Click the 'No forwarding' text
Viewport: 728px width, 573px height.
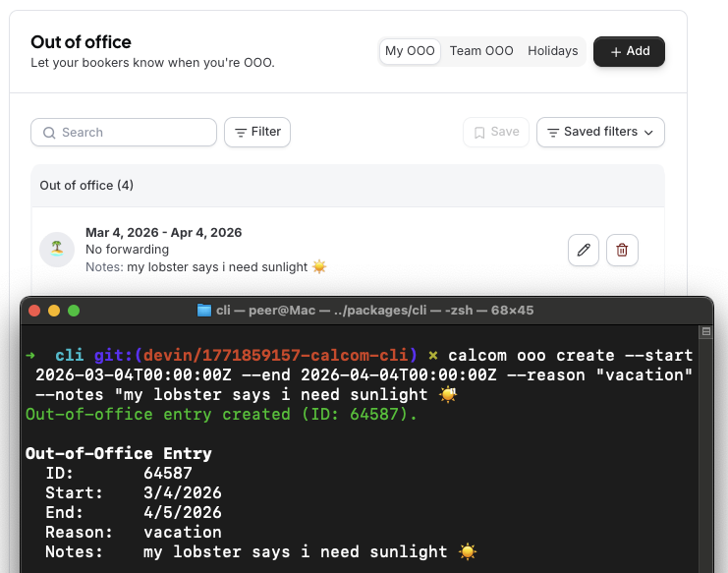[127, 250]
